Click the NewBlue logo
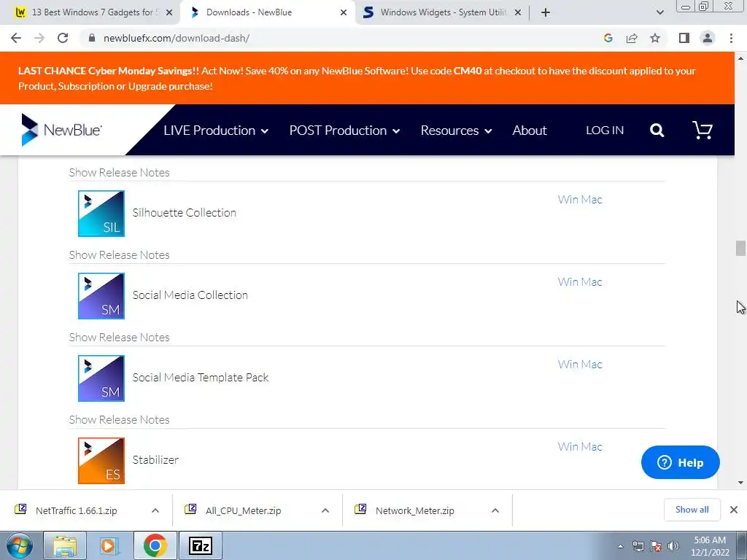 [x=61, y=130]
